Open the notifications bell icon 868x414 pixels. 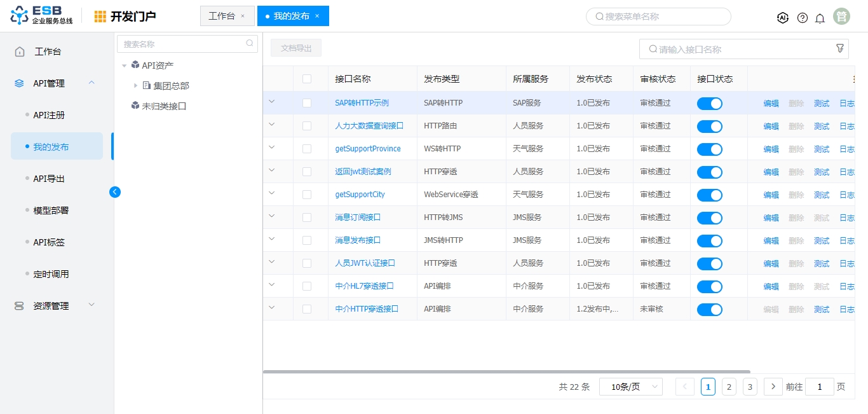820,18
